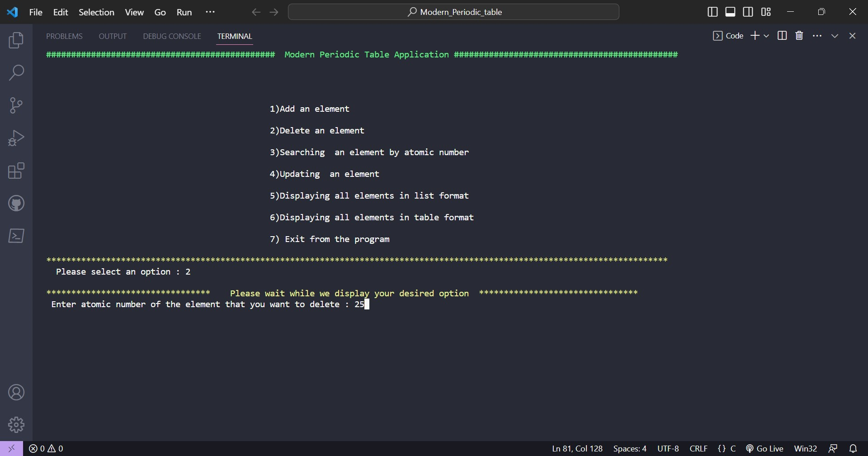Maximize the panel with chevron toggle
Viewport: 868px width, 456px height.
(x=835, y=35)
